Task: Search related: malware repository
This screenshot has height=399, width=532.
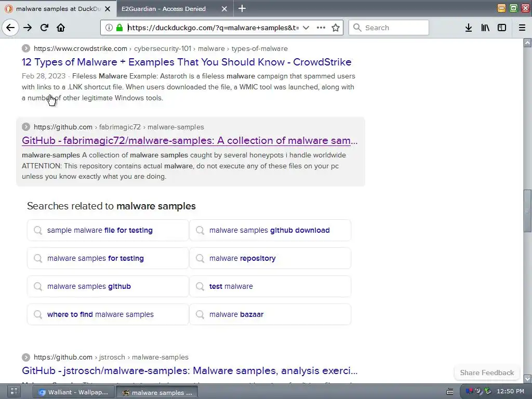Action: [x=270, y=258]
